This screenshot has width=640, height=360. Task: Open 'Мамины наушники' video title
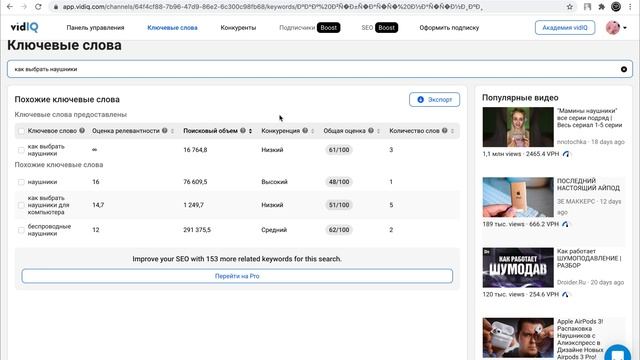coord(589,118)
